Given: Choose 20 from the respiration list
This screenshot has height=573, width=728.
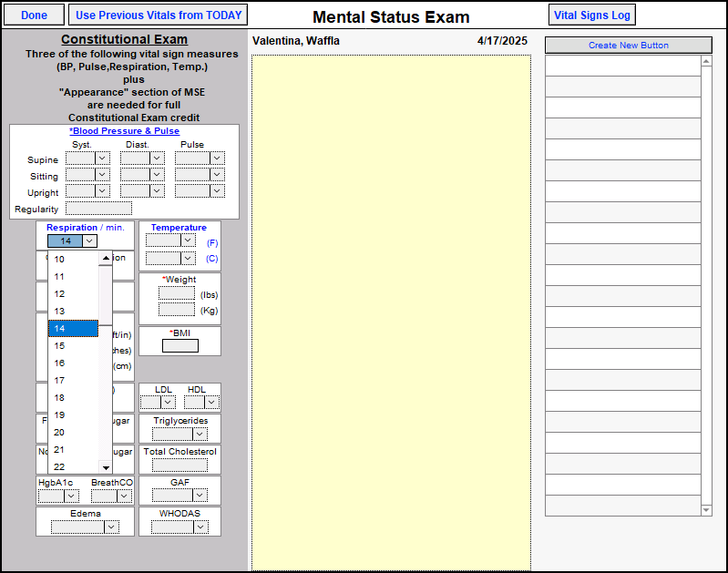Looking at the screenshot, I should coord(59,432).
